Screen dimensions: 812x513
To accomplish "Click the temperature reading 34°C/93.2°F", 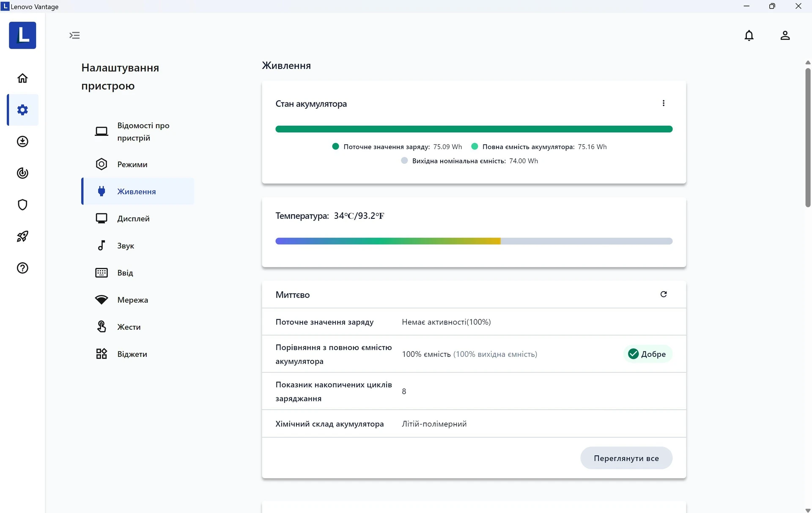I will 359,216.
